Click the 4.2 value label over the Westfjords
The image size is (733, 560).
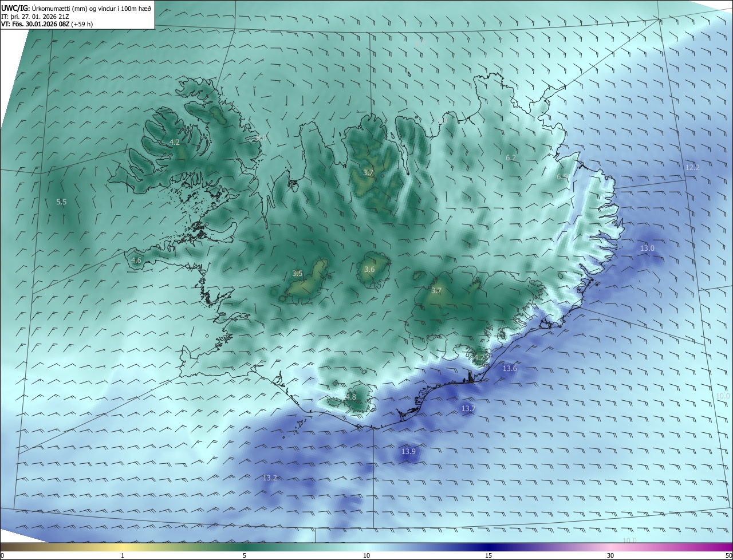(175, 142)
